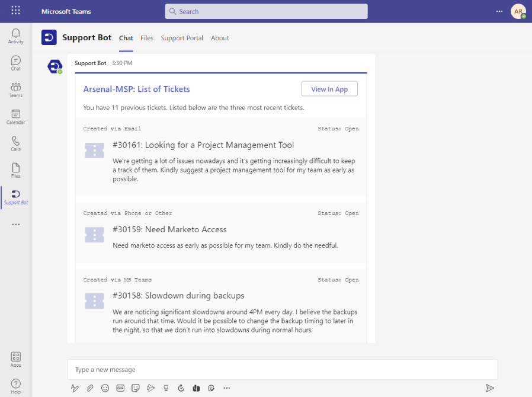
Task: Click Status: Open on ticket #30158
Action: click(x=338, y=280)
